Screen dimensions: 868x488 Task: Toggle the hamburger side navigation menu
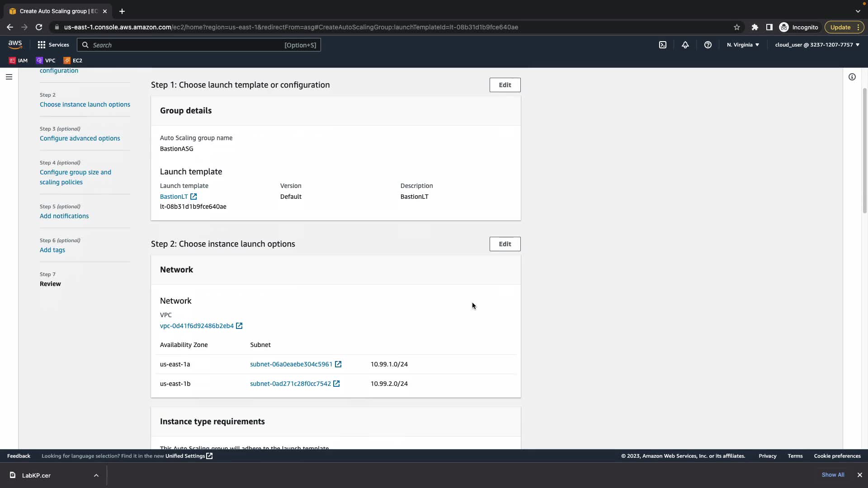9,77
